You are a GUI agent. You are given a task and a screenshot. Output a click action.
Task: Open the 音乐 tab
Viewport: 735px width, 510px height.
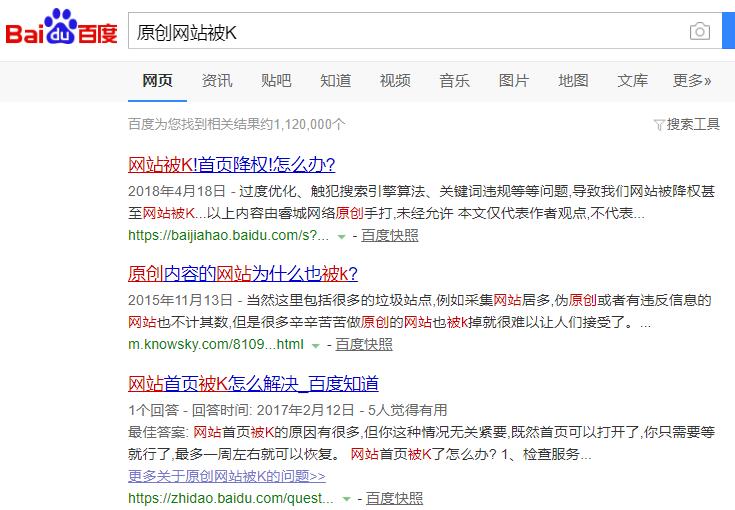[454, 81]
